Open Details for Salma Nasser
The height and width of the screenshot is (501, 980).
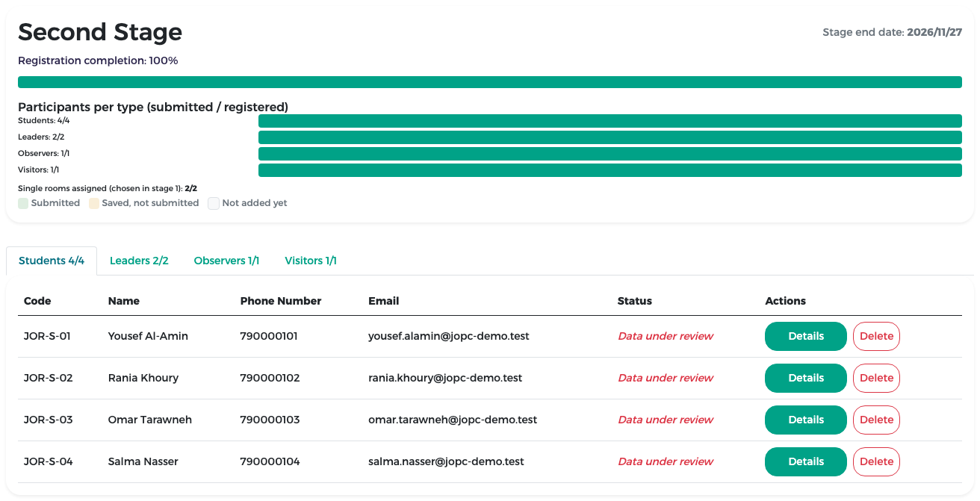[806, 461]
